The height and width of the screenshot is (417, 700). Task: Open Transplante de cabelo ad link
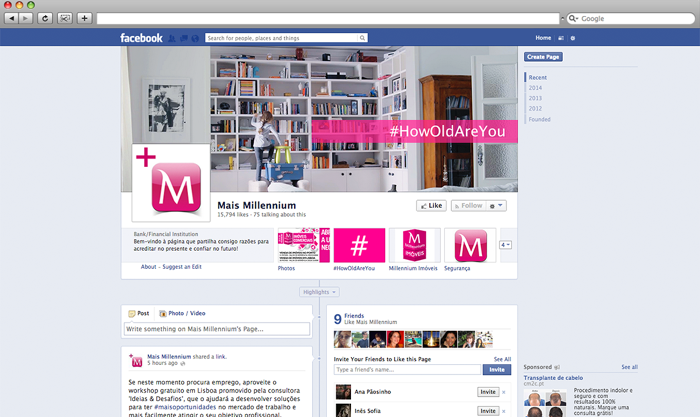pyautogui.click(x=553, y=378)
